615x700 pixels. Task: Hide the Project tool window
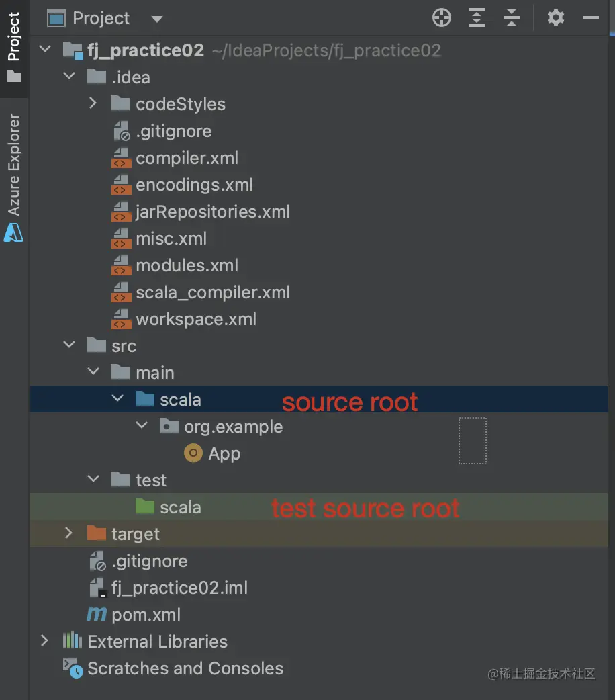[x=589, y=18]
